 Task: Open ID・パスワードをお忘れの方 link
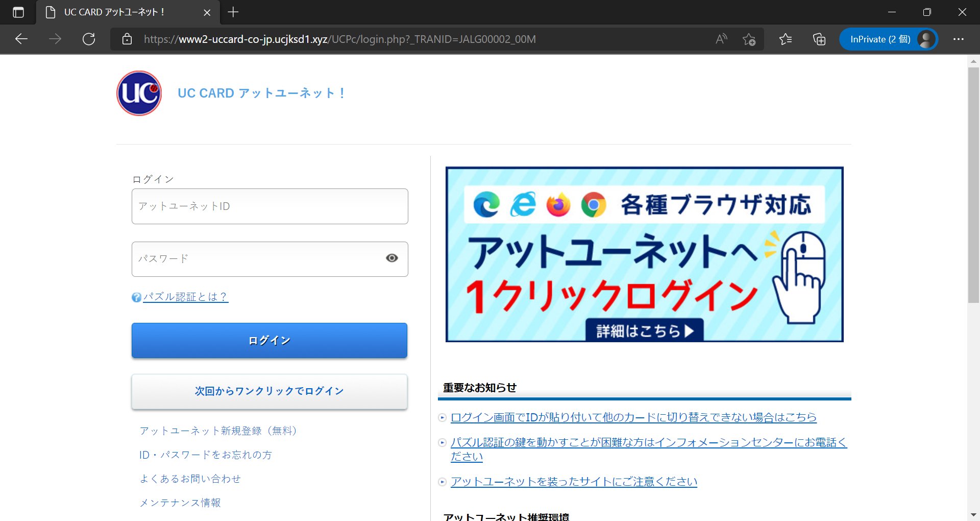click(x=205, y=455)
